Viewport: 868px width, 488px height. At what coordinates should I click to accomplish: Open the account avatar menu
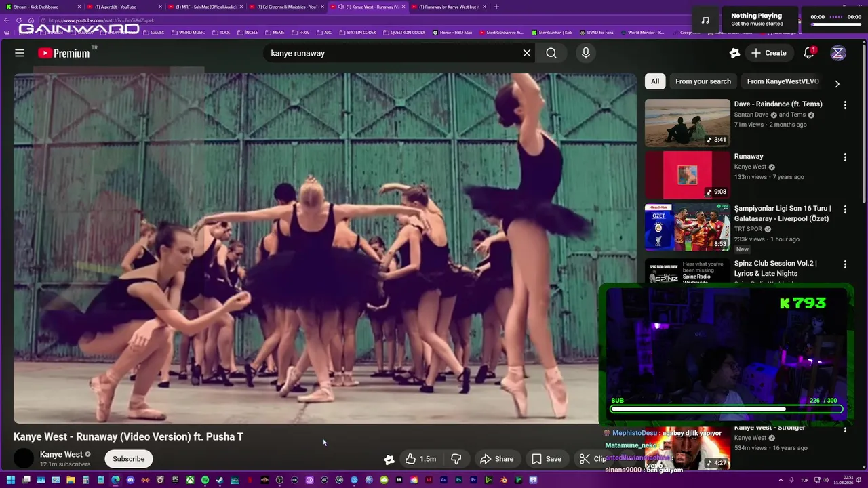(x=838, y=53)
